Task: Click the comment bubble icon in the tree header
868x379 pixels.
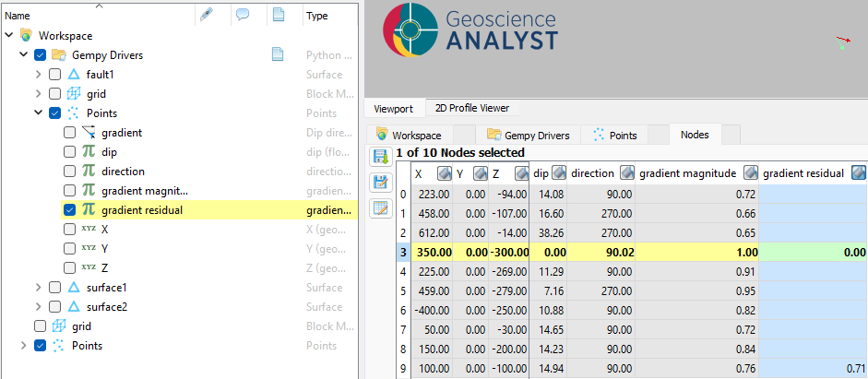Action: pyautogui.click(x=243, y=15)
